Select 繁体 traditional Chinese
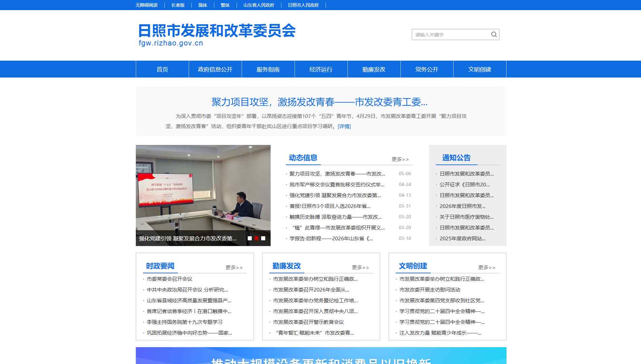 click(225, 5)
